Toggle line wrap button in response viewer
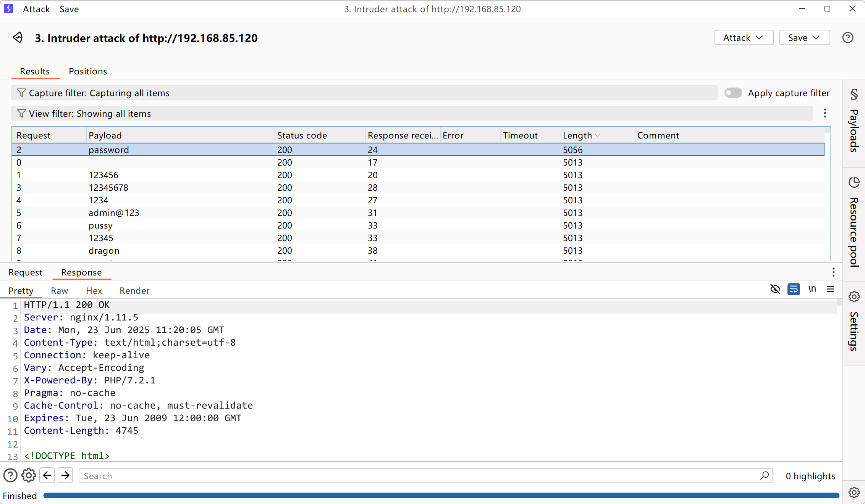 point(794,289)
